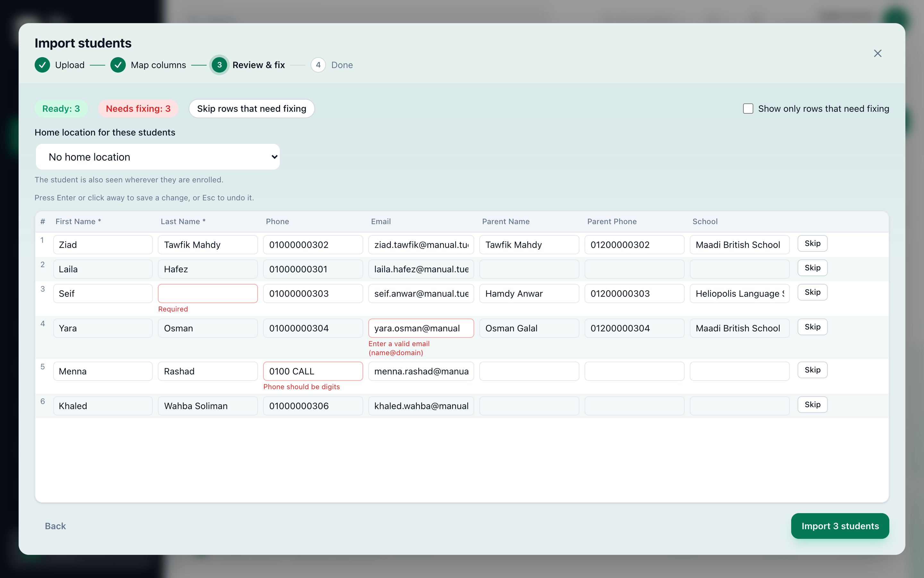Edit the last name field Rashad
The height and width of the screenshot is (578, 924).
coord(208,371)
